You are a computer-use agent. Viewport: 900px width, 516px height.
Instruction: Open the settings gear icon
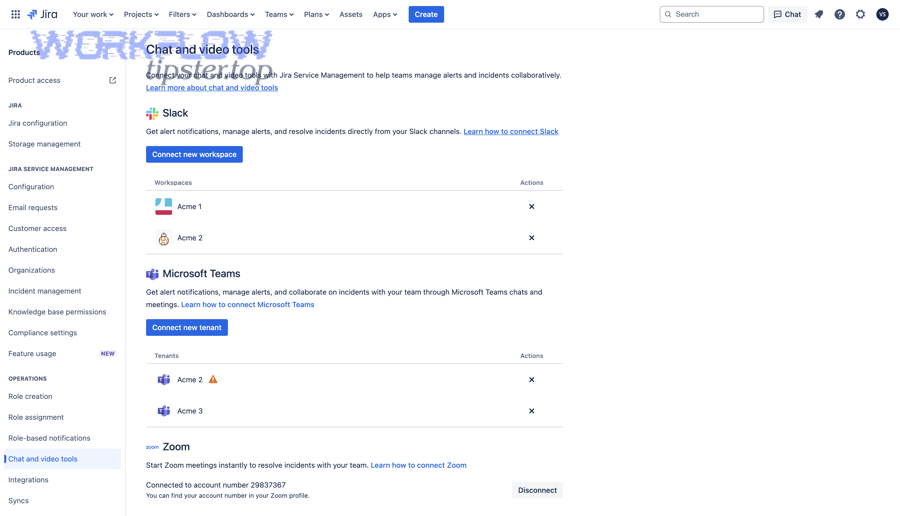pyautogui.click(x=860, y=14)
